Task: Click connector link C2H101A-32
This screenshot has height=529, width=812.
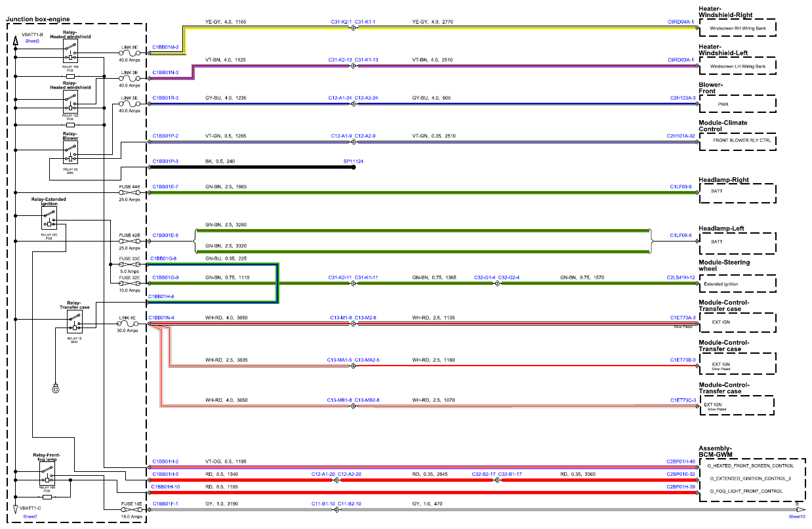Action: coord(681,136)
